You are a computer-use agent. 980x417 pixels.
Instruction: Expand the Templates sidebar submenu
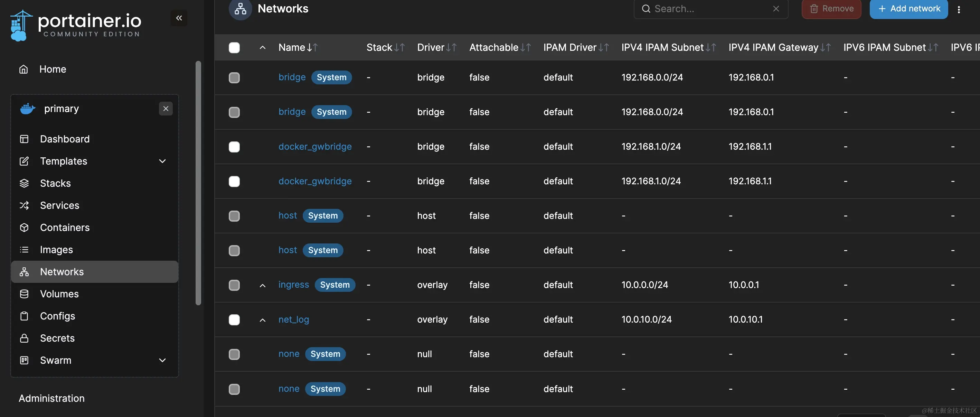tap(162, 161)
